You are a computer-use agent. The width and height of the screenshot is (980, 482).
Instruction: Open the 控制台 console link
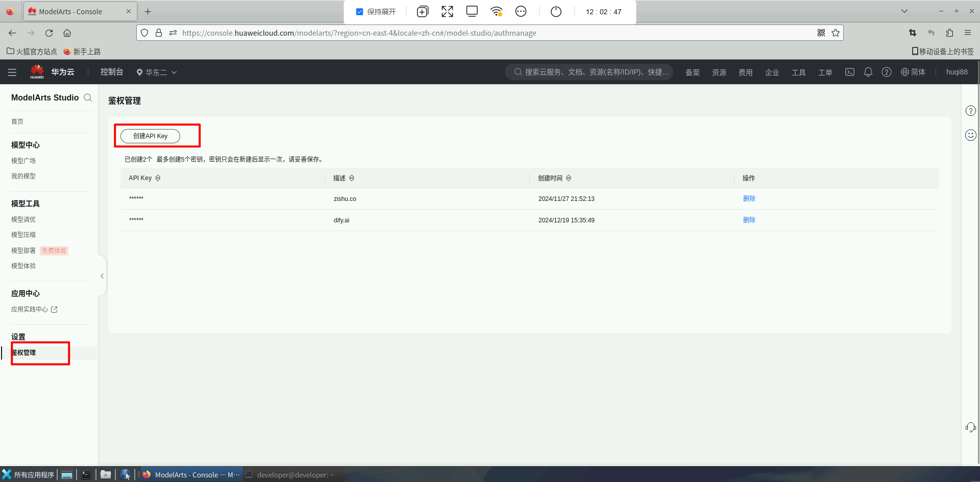tap(112, 72)
